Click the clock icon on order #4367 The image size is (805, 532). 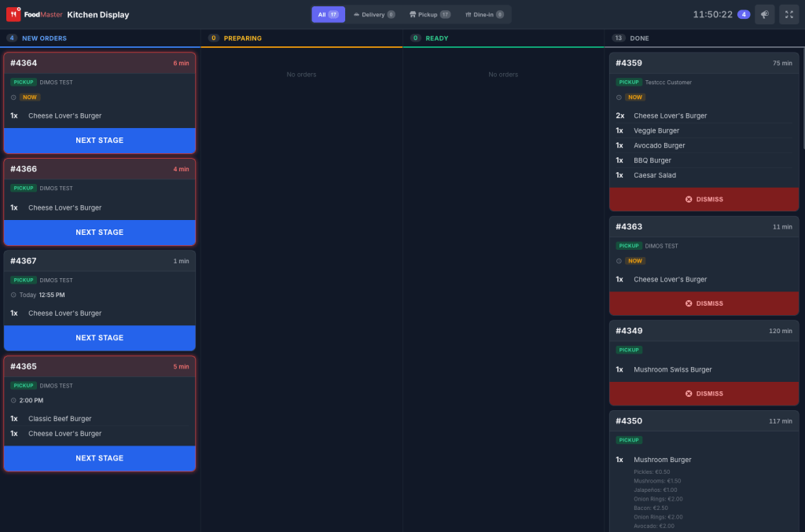tap(14, 295)
